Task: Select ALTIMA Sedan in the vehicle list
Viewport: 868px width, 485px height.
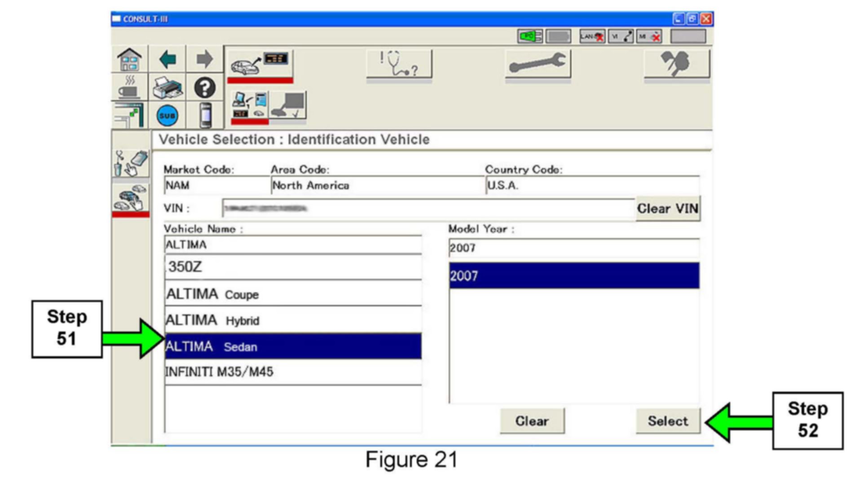Action: pyautogui.click(x=293, y=346)
